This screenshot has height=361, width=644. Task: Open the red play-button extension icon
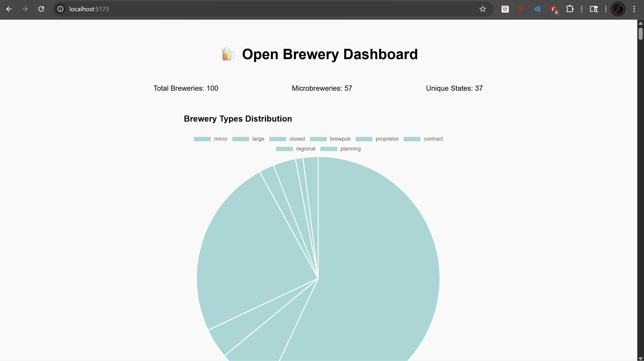pyautogui.click(x=521, y=9)
